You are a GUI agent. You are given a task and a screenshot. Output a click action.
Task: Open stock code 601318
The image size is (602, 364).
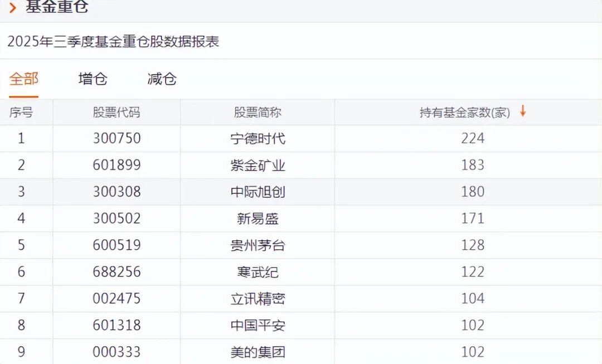116,325
